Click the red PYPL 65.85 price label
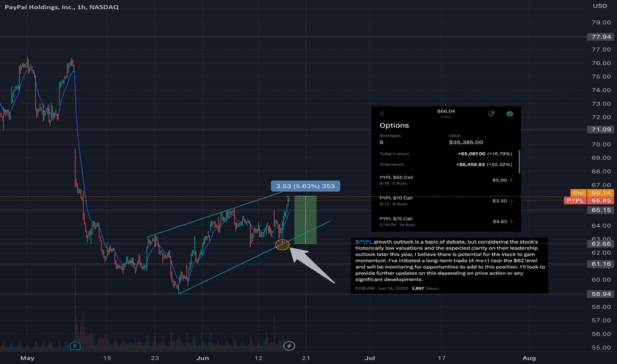Screen dimensions: 617x364 [x=589, y=201]
